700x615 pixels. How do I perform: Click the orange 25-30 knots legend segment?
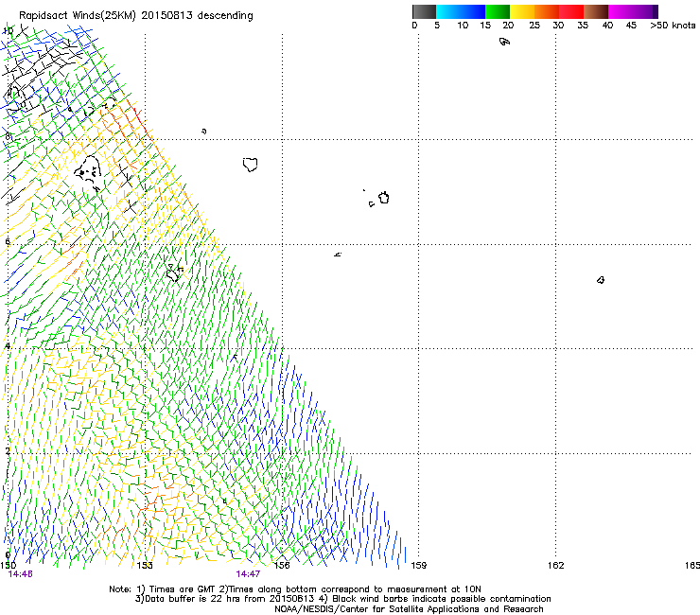pos(547,11)
